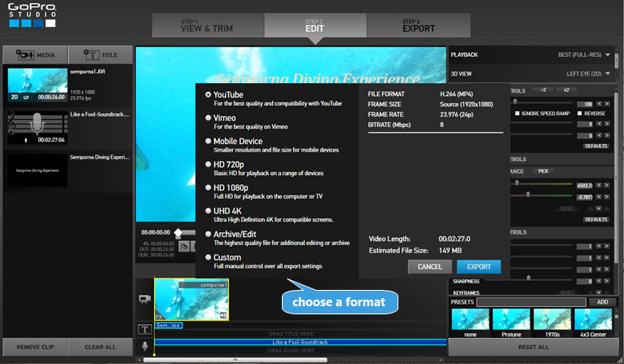Decrease tint value with left arrow
624x364 pixels.
599,197
